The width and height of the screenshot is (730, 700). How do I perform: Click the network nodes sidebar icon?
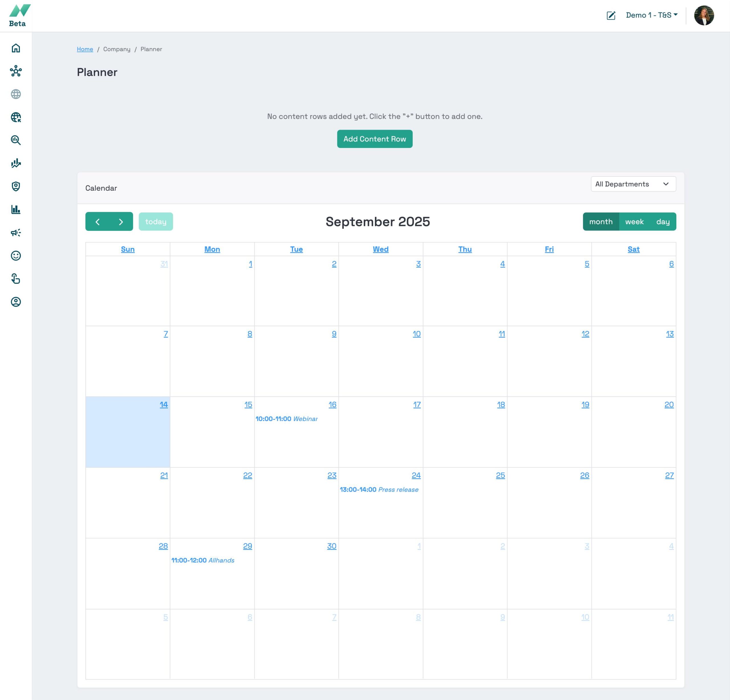[16, 71]
